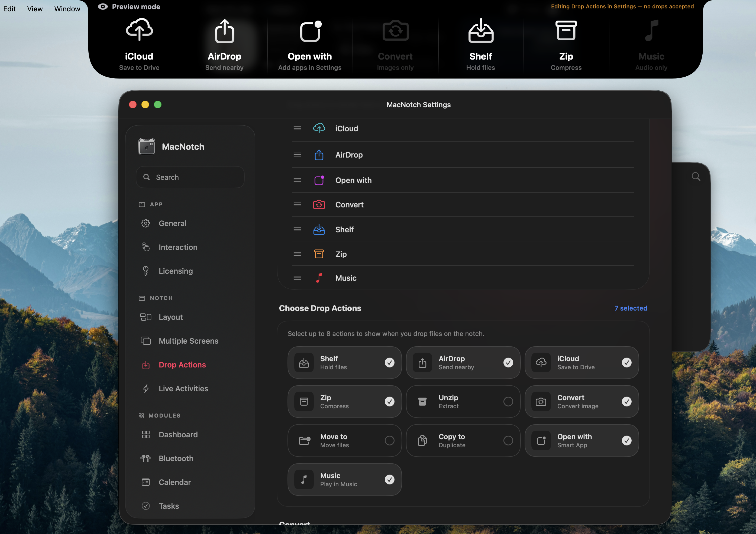Click the AirDrop share icon in the notch
Image resolution: width=756 pixels, height=534 pixels.
coord(225,31)
